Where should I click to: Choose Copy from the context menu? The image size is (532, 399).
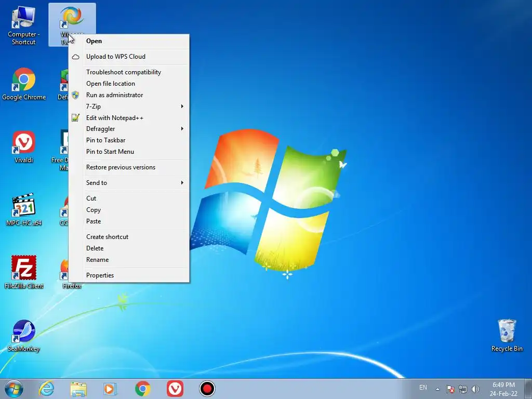[129, 210]
